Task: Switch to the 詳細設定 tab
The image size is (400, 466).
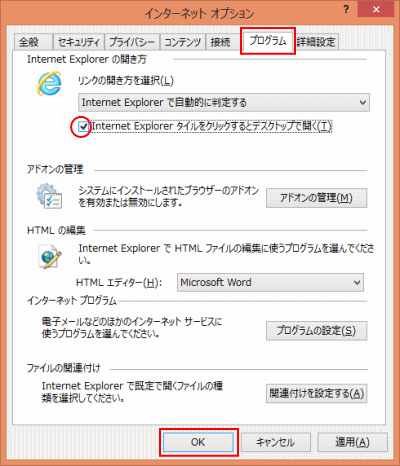Action: pyautogui.click(x=316, y=42)
